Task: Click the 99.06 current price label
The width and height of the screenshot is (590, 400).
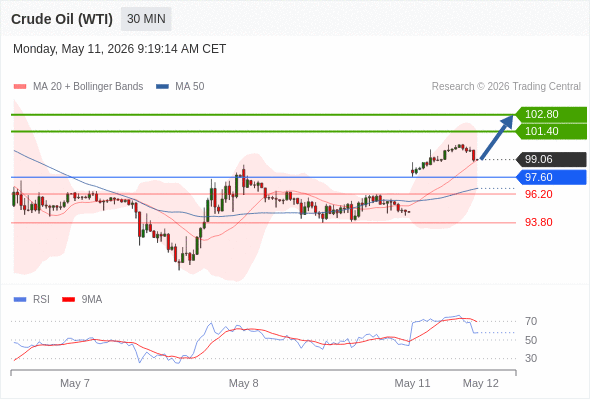Action: tap(551, 159)
